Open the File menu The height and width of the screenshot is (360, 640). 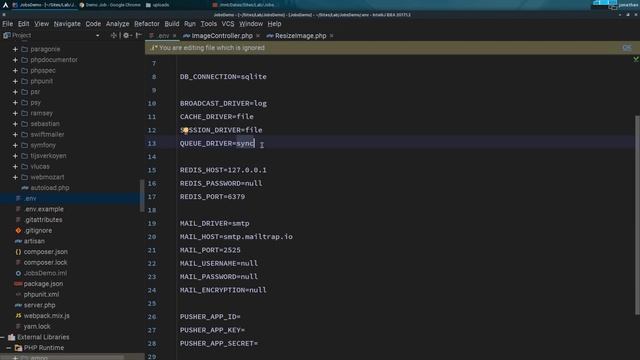tap(8, 24)
